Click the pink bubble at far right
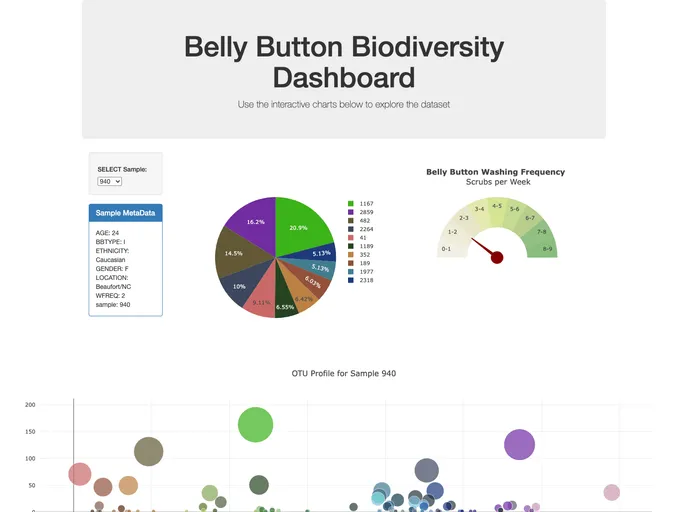688x512 pixels. pos(612,492)
